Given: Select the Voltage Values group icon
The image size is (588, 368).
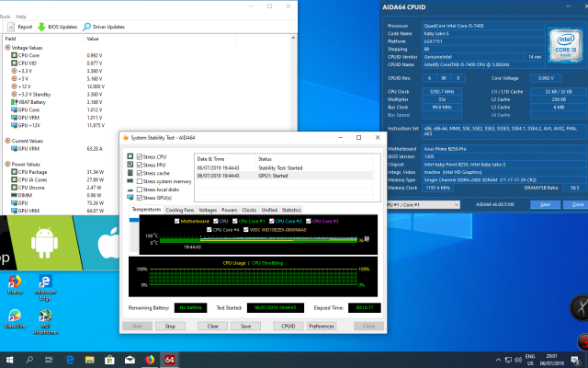Looking at the screenshot, I should pyautogui.click(x=7, y=48).
